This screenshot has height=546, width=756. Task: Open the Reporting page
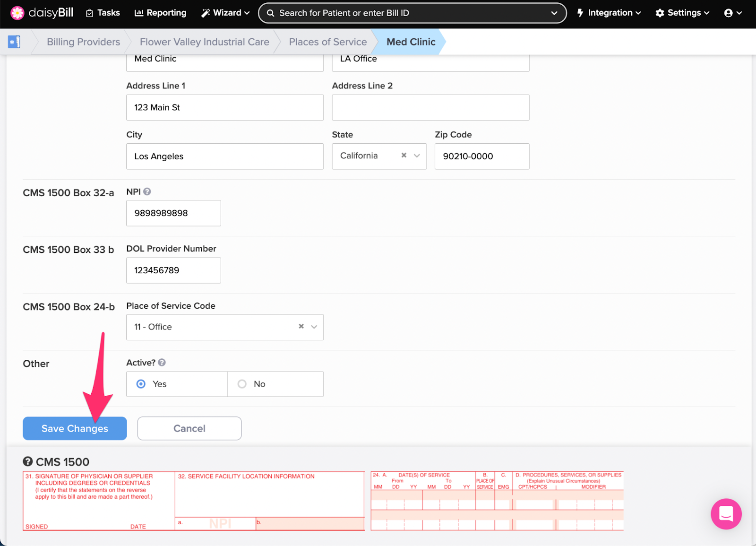161,13
